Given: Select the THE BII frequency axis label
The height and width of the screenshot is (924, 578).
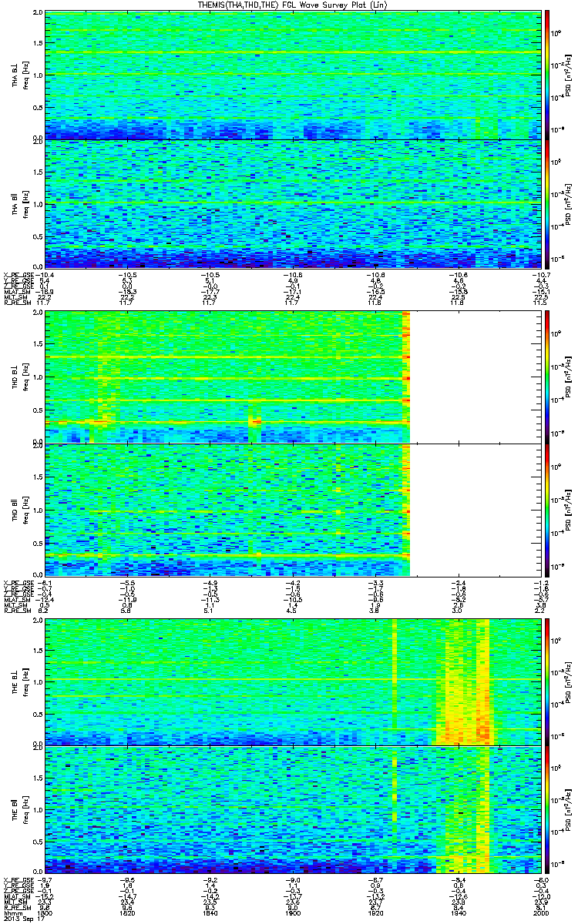Looking at the screenshot, I should coord(19,810).
